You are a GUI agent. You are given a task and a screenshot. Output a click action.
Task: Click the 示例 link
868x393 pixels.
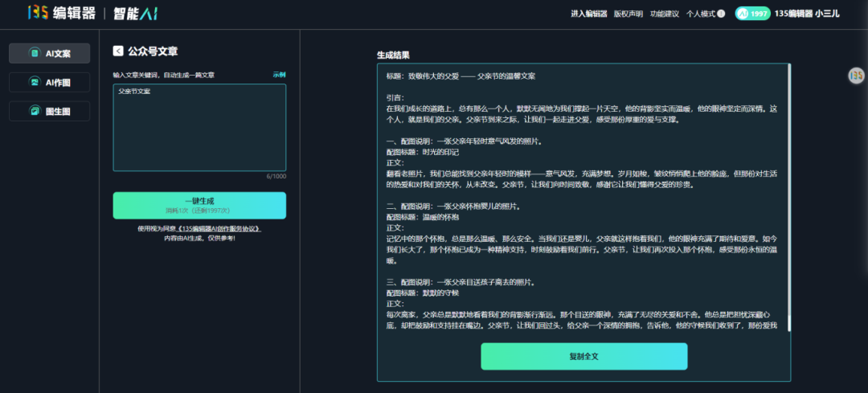(279, 75)
